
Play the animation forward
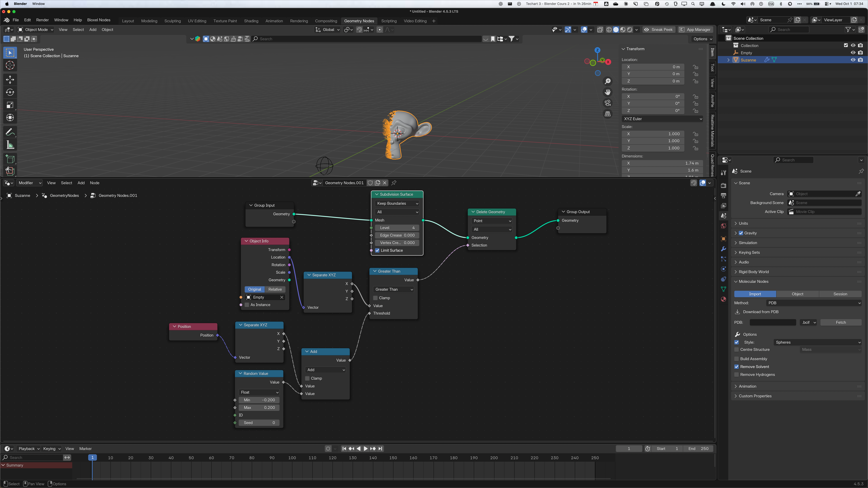[366, 449]
